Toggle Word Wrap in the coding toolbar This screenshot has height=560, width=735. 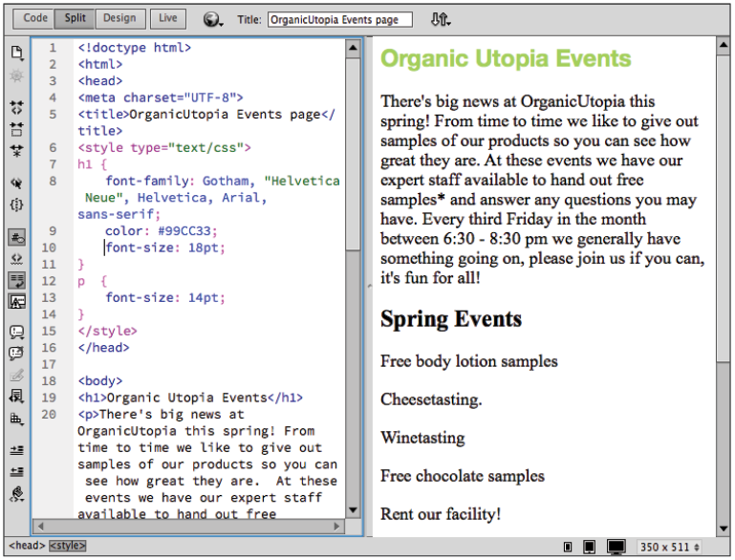[x=16, y=280]
